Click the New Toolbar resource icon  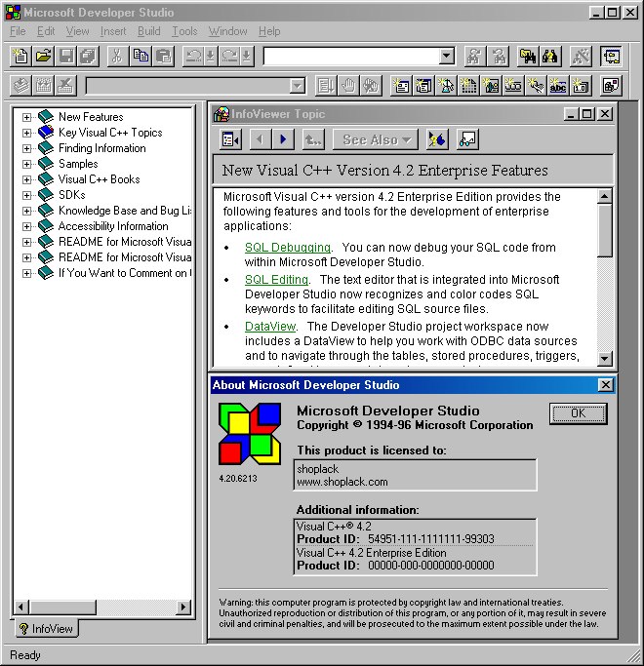(x=513, y=86)
